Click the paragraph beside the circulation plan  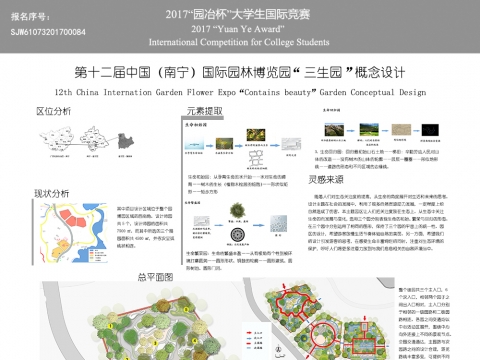425,323
